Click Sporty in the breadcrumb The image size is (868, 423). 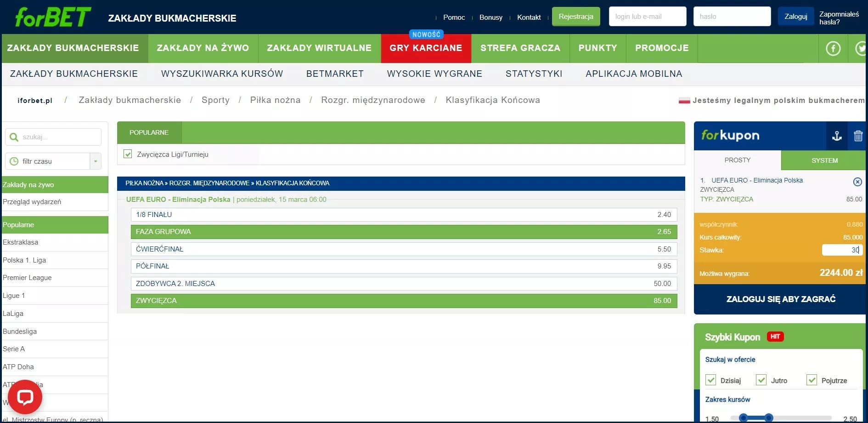point(215,100)
